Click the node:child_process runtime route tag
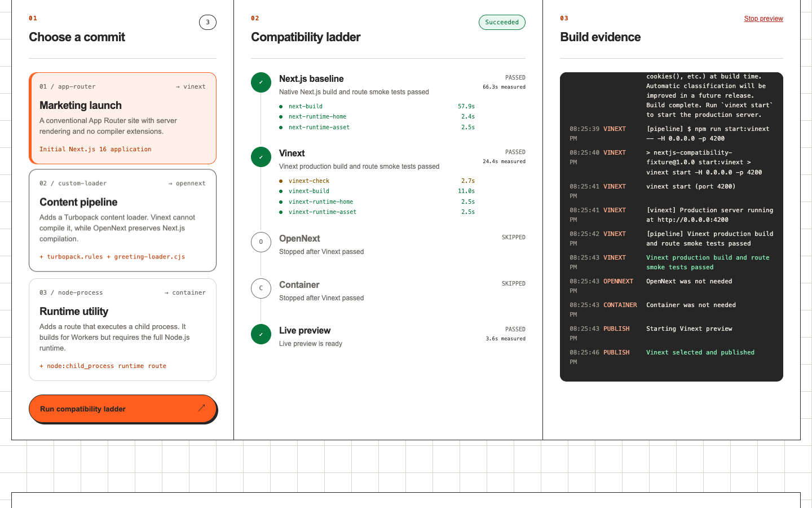 (x=103, y=366)
